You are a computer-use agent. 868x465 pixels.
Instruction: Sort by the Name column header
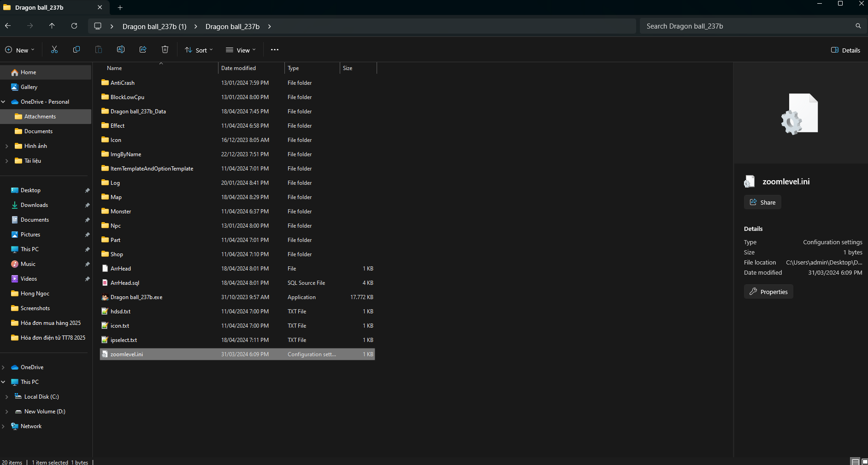[159, 68]
